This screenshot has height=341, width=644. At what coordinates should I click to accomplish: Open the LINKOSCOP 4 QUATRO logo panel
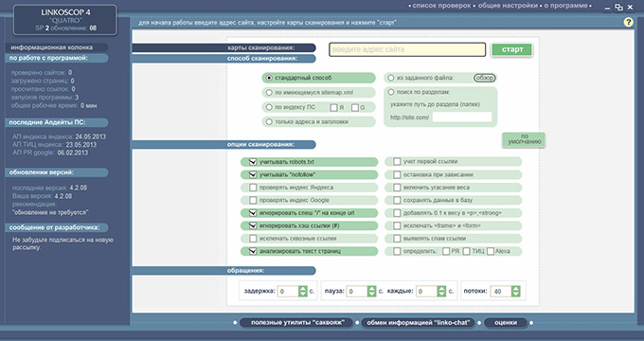click(65, 20)
